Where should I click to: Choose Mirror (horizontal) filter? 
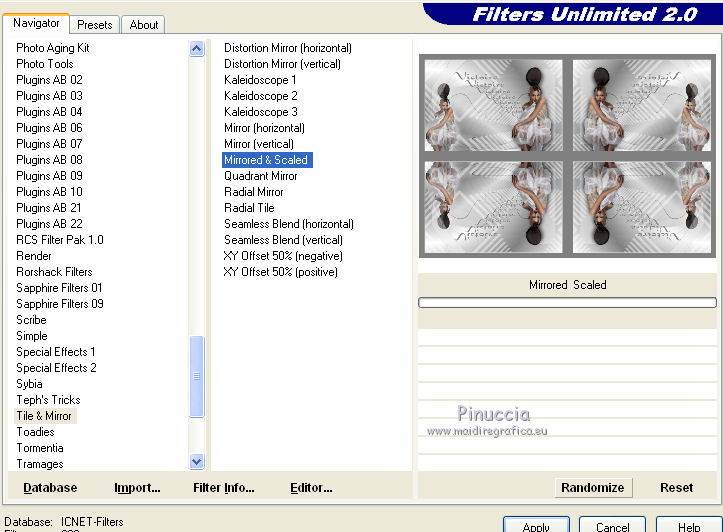264,128
